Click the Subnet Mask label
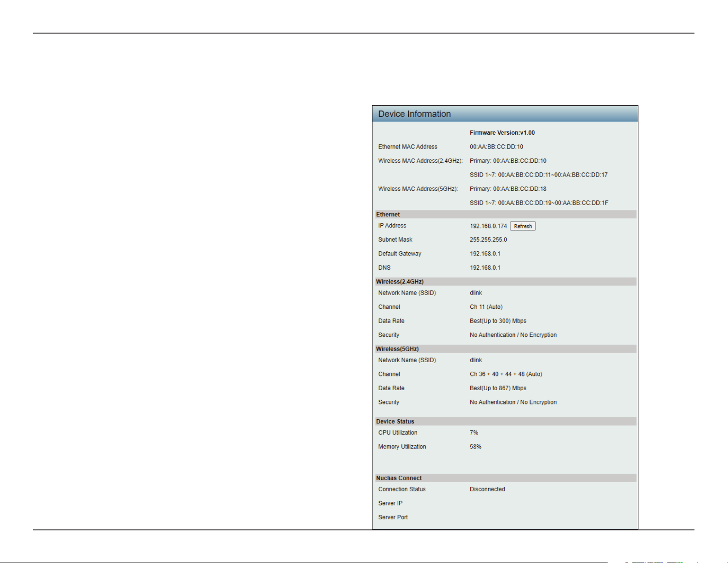 (395, 239)
